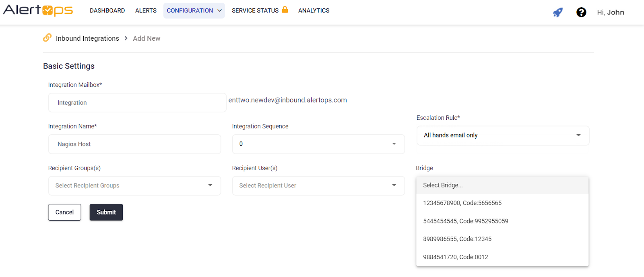Screen dimensions: 644x277
Task: Click the Escalation Rule dropdown arrow
Action: 578,135
